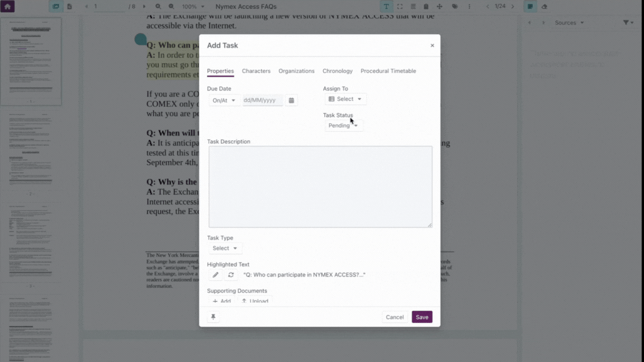Navigate forward in Sources panel
This screenshot has height=362, width=644.
click(x=543, y=22)
